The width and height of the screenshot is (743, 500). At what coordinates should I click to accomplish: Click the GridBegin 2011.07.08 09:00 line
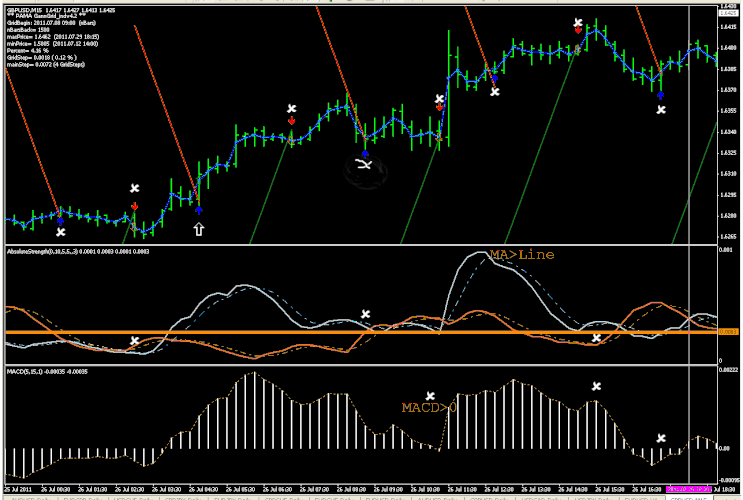pyautogui.click(x=51, y=23)
